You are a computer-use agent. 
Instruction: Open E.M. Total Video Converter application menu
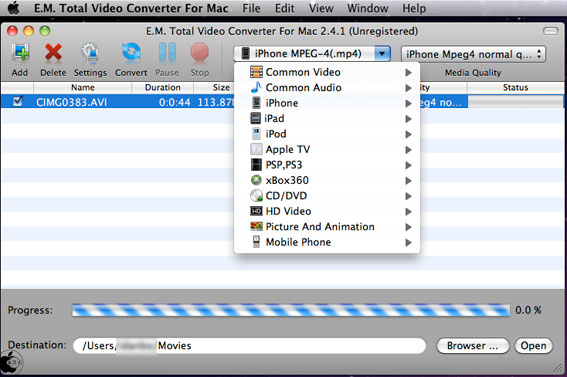(131, 8)
